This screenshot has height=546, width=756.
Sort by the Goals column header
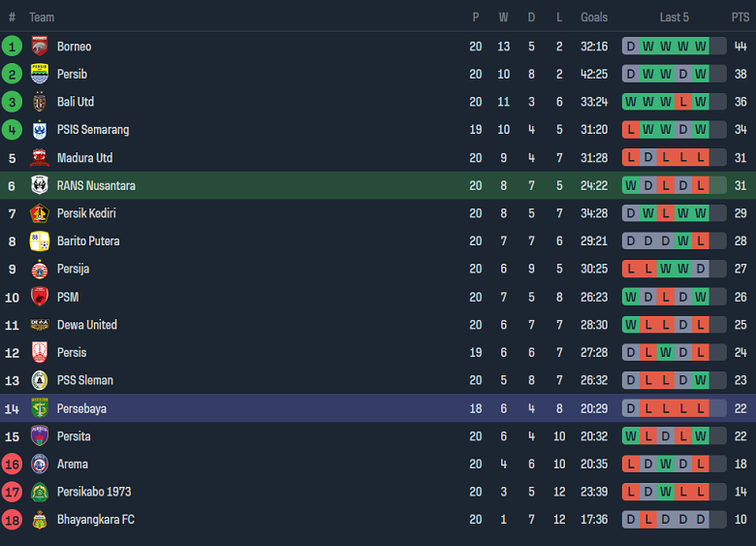click(594, 17)
